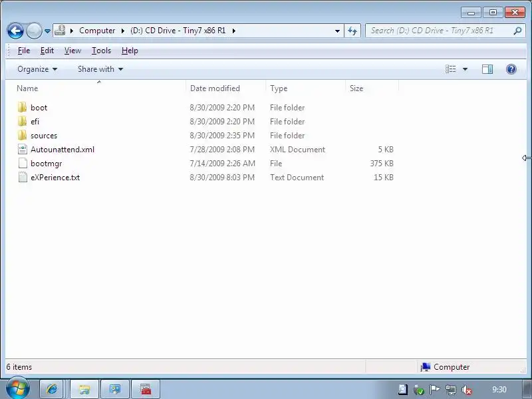Click the muted volume tray icon
This screenshot has height=399, width=532.
tap(467, 390)
